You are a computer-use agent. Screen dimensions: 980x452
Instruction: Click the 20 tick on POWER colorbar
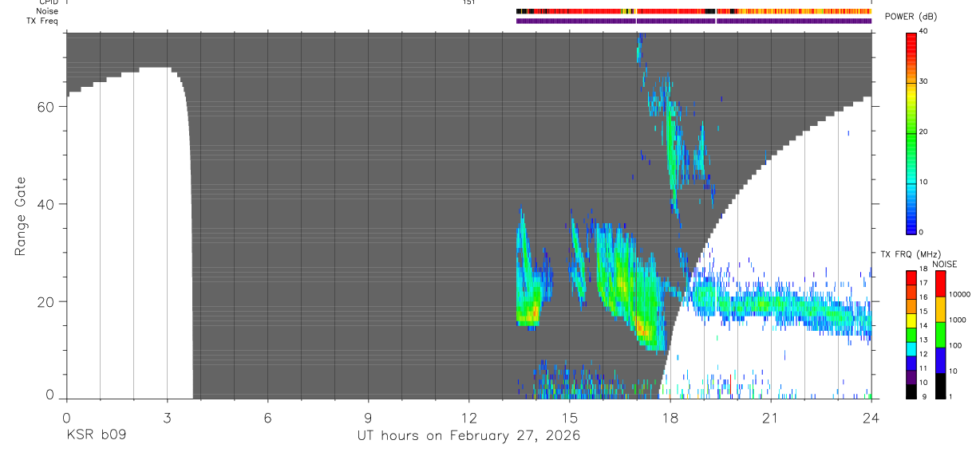click(x=923, y=132)
